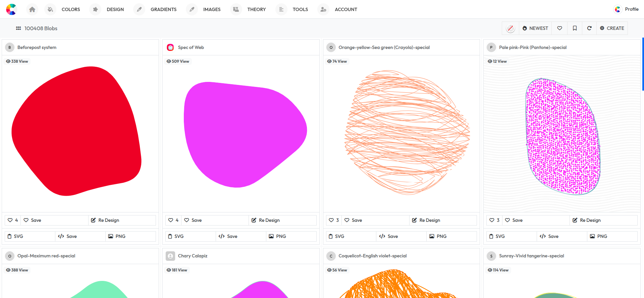Viewport: 644px width, 298px height.
Task: Open the COLORS menu
Action: tap(71, 9)
